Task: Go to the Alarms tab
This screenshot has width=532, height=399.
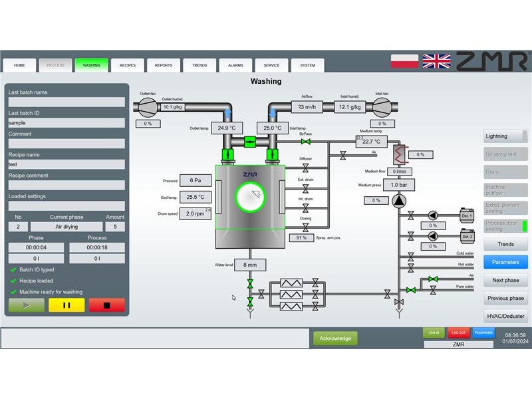Action: click(235, 65)
